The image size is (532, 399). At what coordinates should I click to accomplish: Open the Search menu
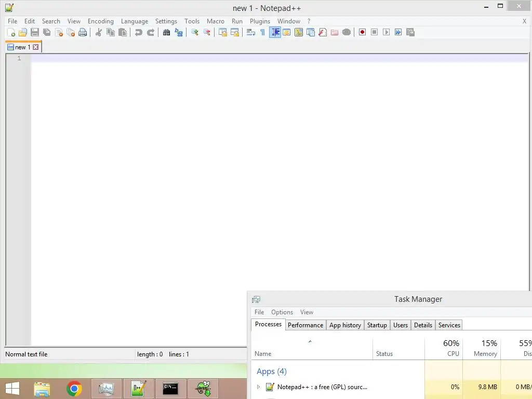pos(51,21)
